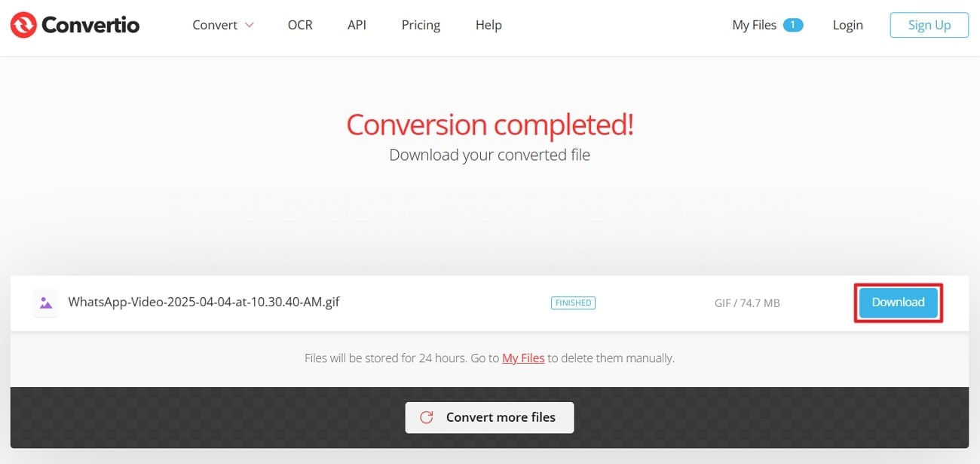Open the API menu item
This screenshot has width=980, height=464.
[x=357, y=25]
